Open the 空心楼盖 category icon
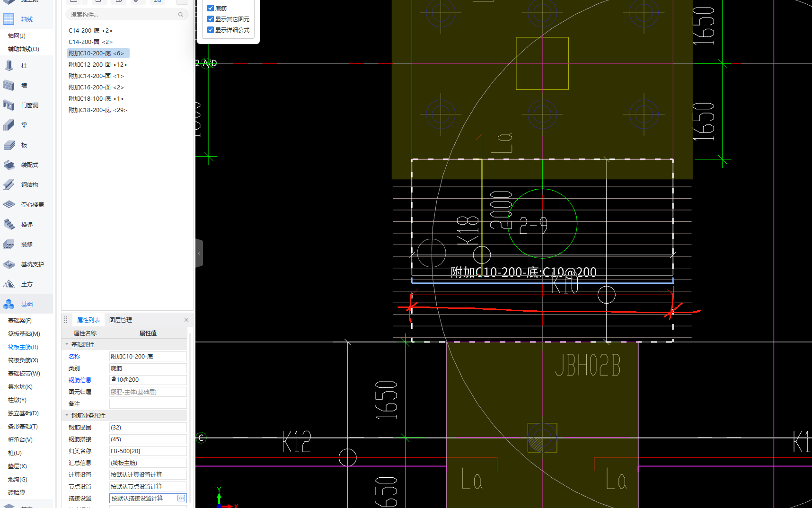This screenshot has height=508, width=812. [x=9, y=205]
